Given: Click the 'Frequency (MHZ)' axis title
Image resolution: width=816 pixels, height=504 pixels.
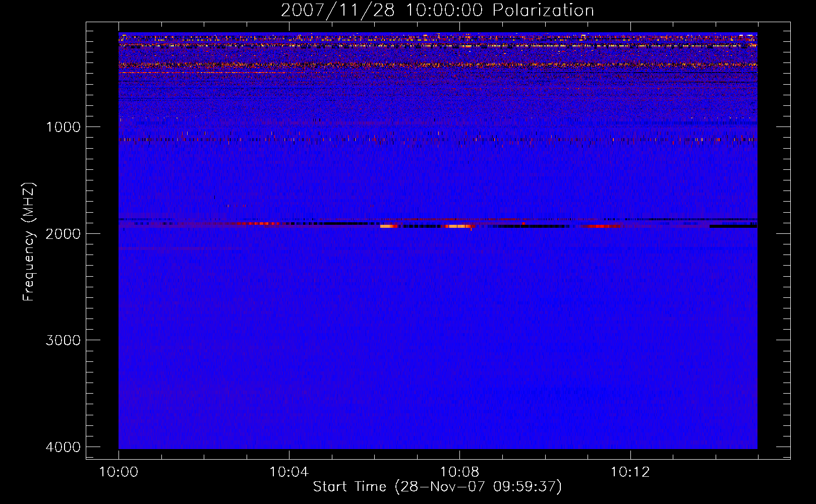Looking at the screenshot, I should pos(29,242).
